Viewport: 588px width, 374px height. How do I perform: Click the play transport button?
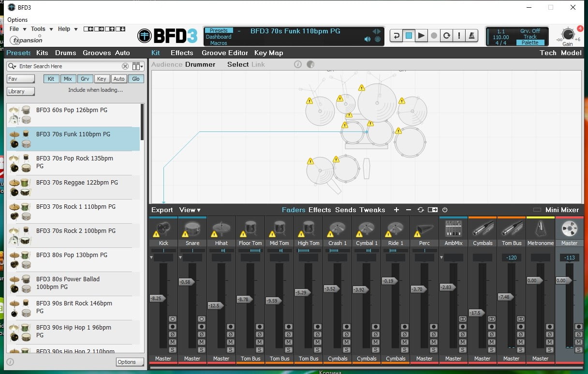(421, 36)
